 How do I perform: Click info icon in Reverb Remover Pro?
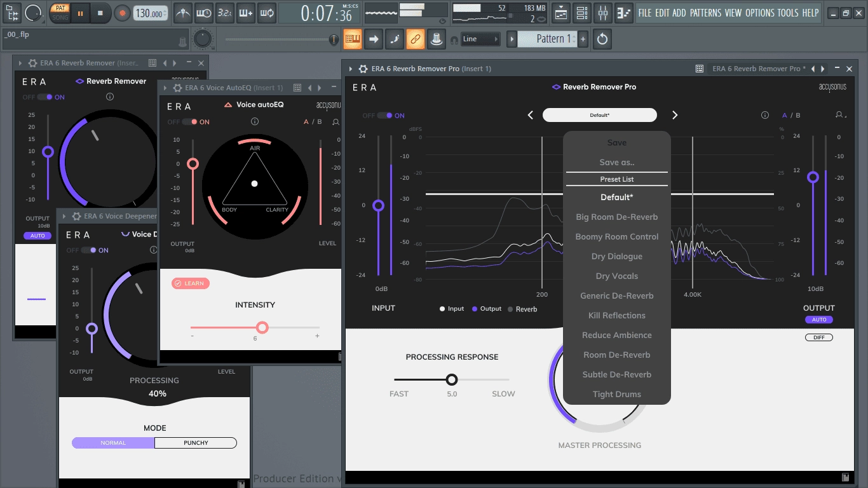[765, 115]
